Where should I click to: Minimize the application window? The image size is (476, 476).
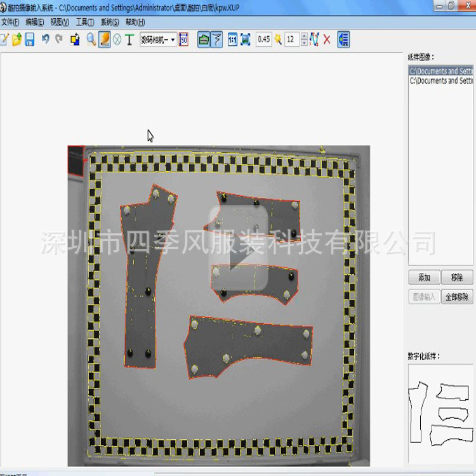point(440,6)
